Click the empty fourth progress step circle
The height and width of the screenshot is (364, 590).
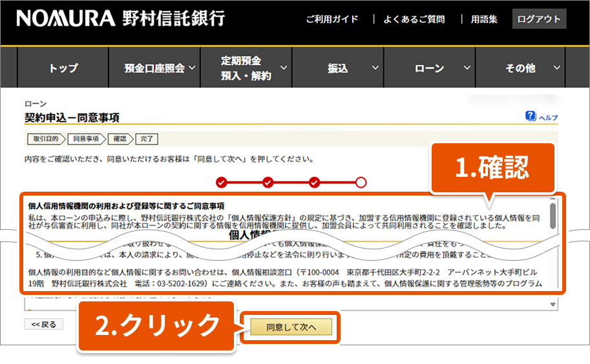coord(361,182)
